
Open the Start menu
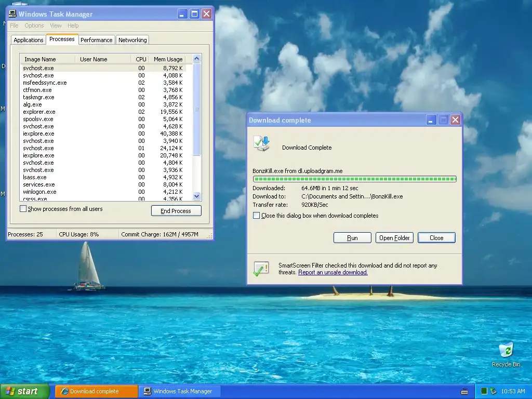click(25, 391)
